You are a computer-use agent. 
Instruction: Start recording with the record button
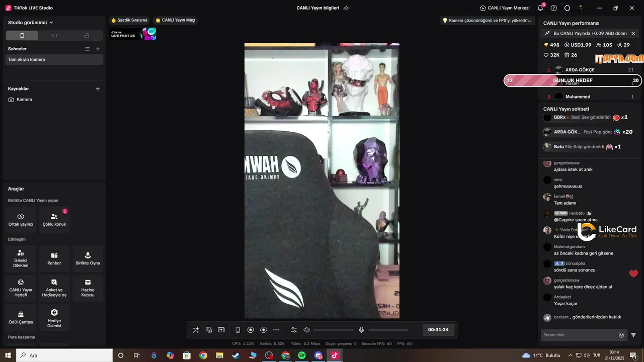251,330
